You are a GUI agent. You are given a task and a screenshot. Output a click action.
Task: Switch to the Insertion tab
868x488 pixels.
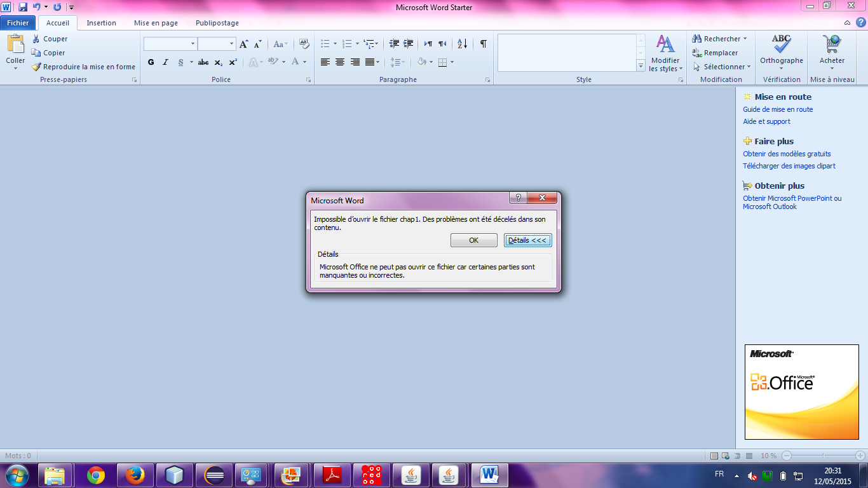[x=102, y=23]
